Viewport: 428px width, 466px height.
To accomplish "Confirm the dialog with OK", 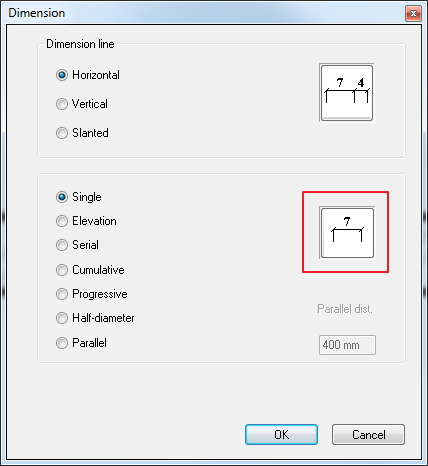I will 281,435.
